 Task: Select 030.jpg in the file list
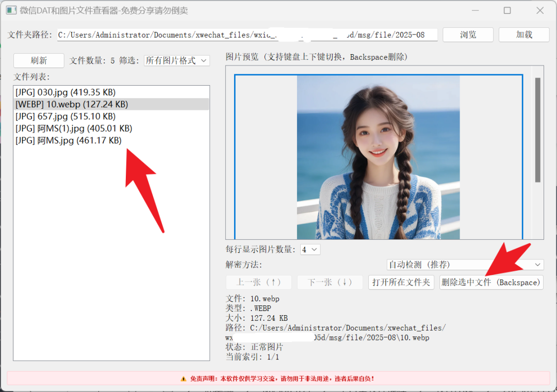tap(65, 92)
